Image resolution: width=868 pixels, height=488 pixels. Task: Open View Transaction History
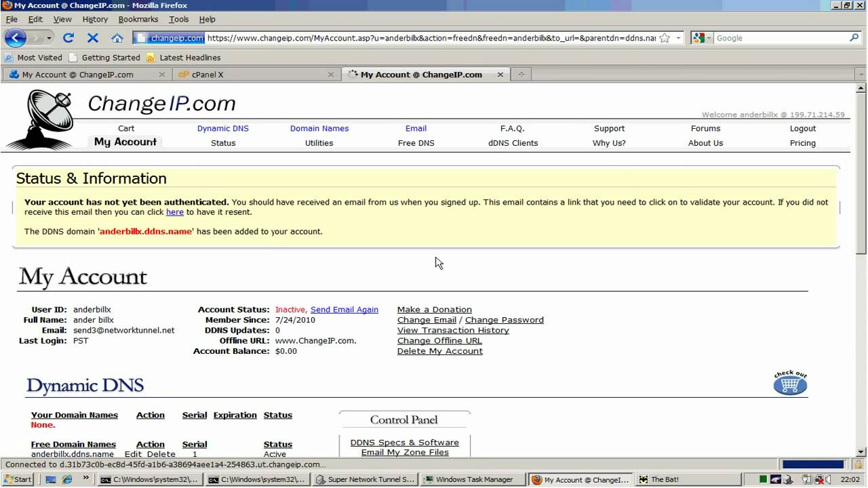(453, 330)
